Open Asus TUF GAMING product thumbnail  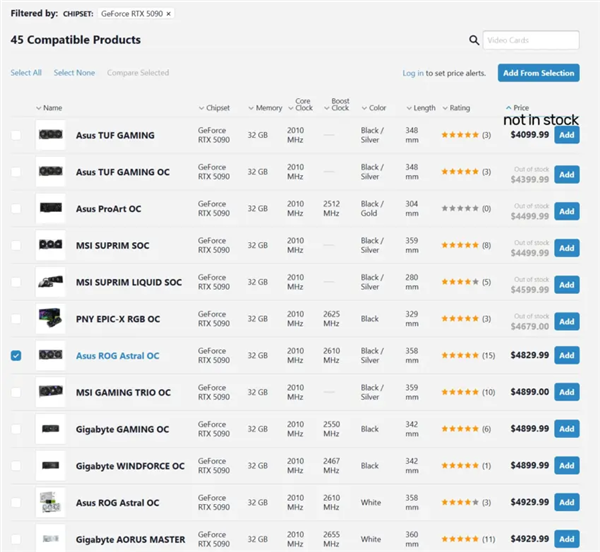tap(51, 135)
